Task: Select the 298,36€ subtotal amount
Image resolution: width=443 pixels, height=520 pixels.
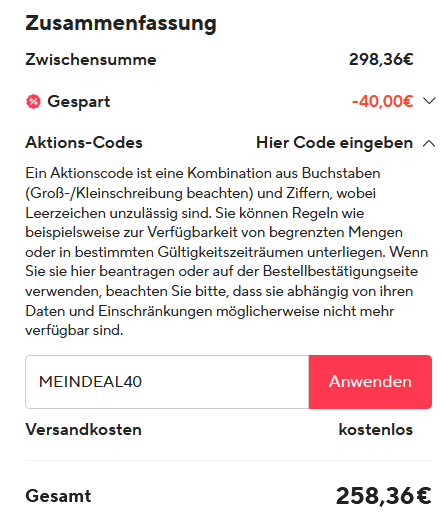Action: (x=381, y=60)
